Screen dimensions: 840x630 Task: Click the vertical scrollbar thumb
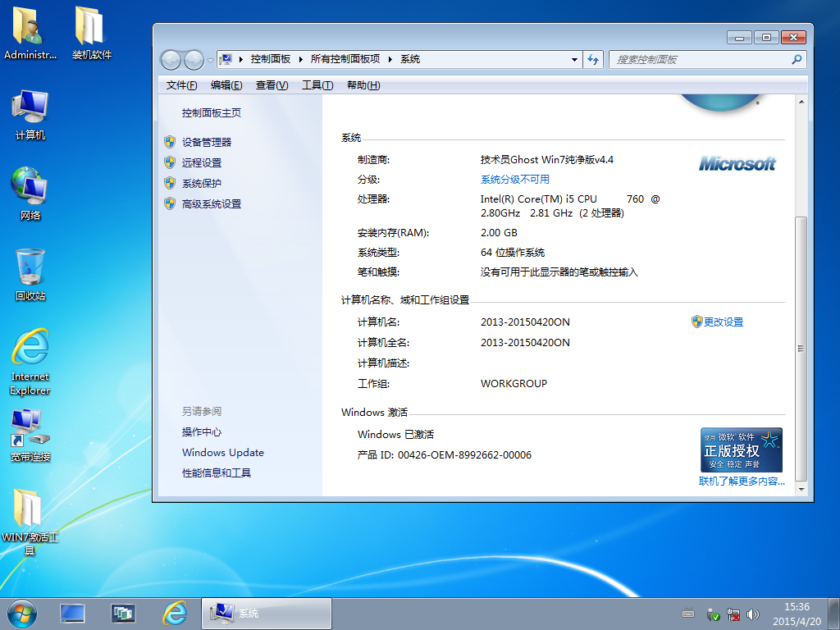801,349
